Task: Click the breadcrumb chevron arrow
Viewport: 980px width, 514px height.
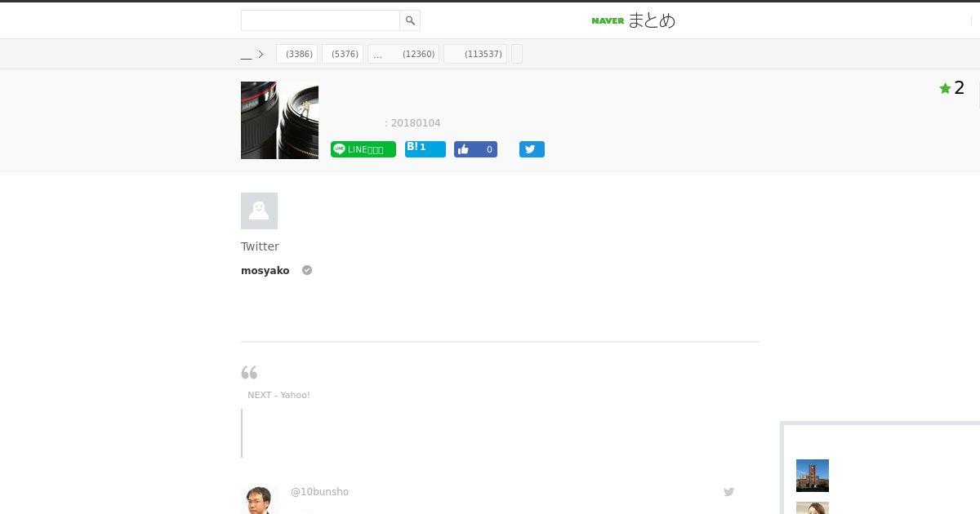Action: pos(261,55)
